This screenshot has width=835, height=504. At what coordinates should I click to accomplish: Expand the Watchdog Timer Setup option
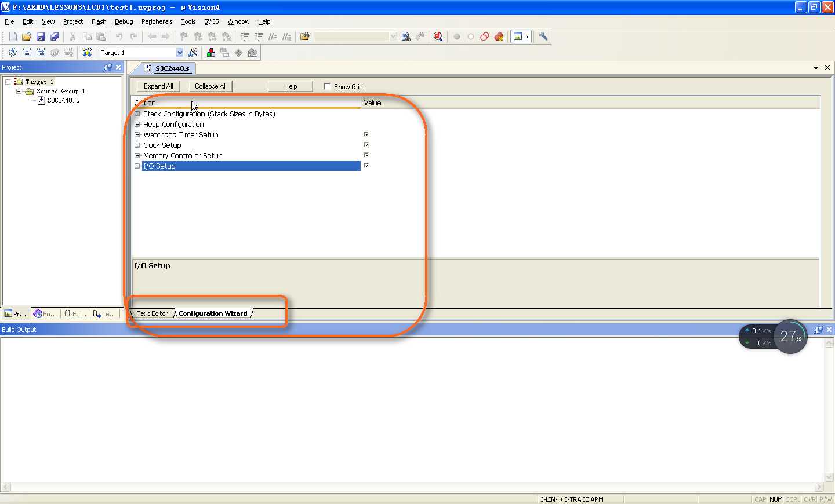pos(137,135)
